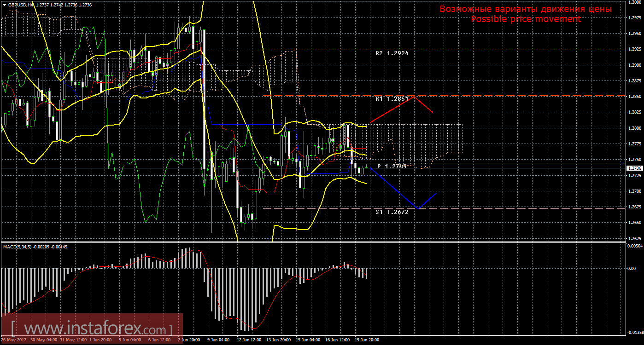Screen dimensions: 644x345
Task: Click the Russian title 'Возможные варианты движения цены'
Action: tap(525, 9)
